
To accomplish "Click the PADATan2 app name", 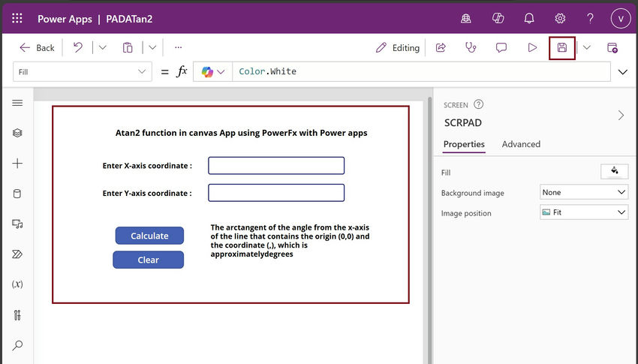I will point(129,19).
